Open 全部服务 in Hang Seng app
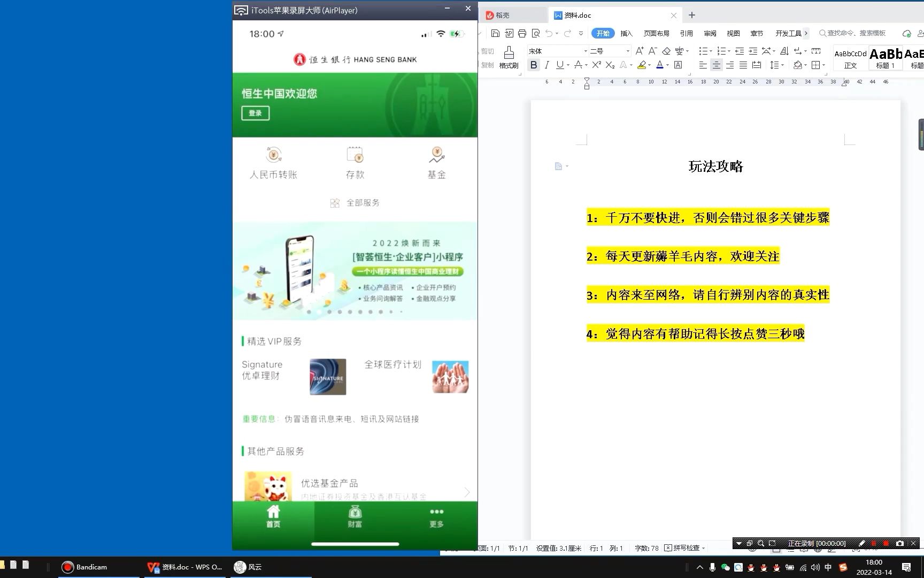The height and width of the screenshot is (578, 924). 355,203
